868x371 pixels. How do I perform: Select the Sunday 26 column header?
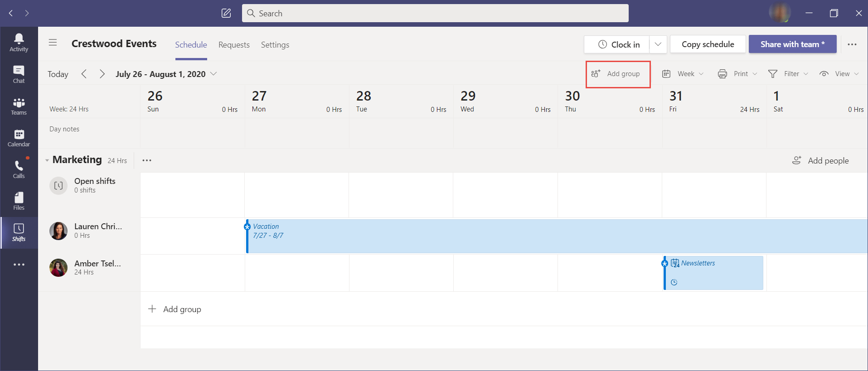pos(193,101)
